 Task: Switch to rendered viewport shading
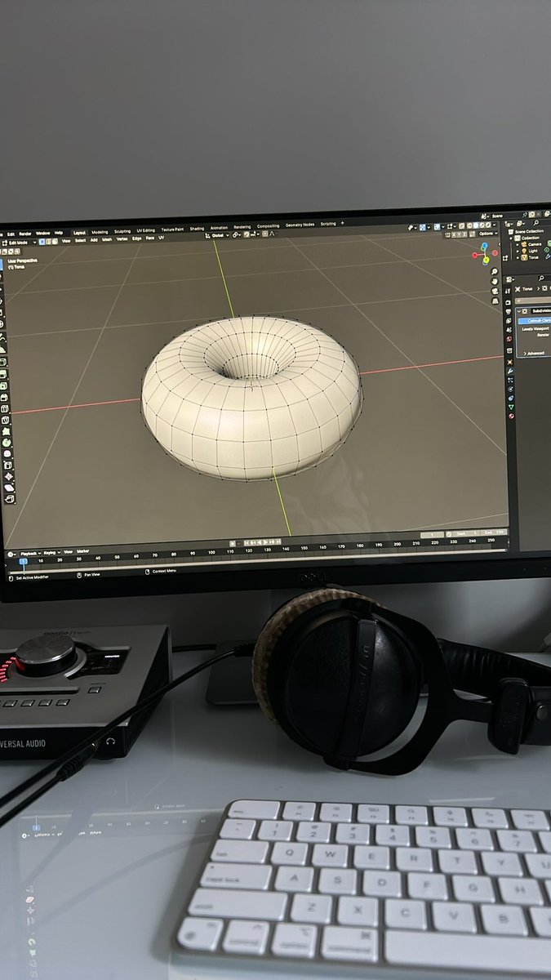[x=488, y=225]
